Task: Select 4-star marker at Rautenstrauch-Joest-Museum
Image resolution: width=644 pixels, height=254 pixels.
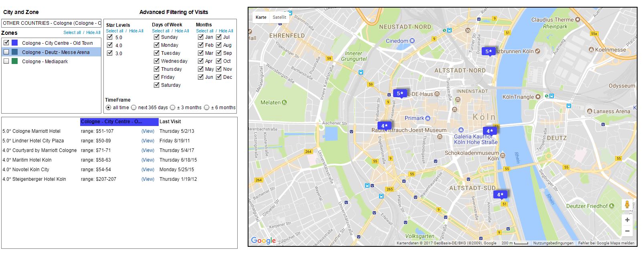Action: (384, 126)
